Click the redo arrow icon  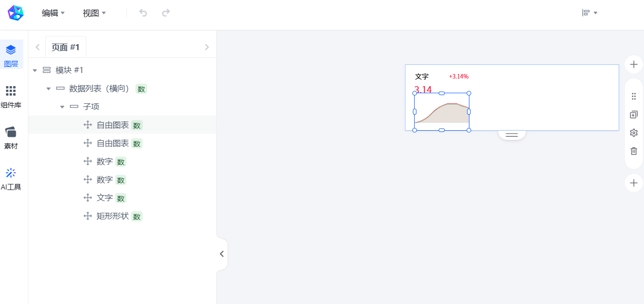tap(165, 13)
